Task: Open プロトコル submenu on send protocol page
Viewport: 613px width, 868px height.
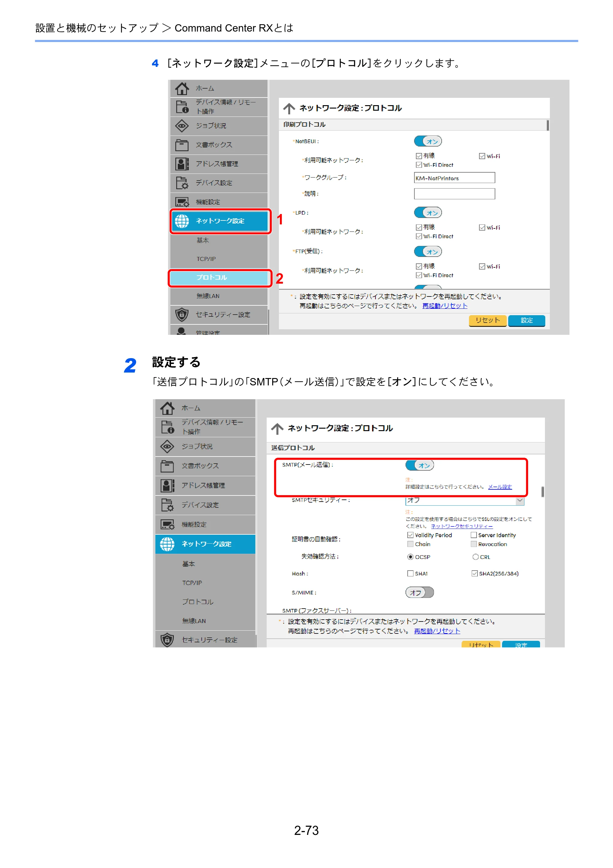Action: point(198,602)
